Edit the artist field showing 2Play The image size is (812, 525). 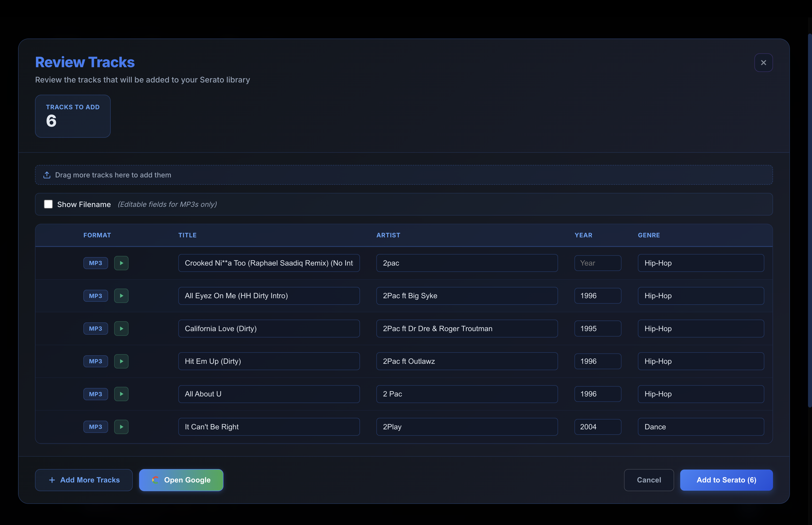pos(467,427)
